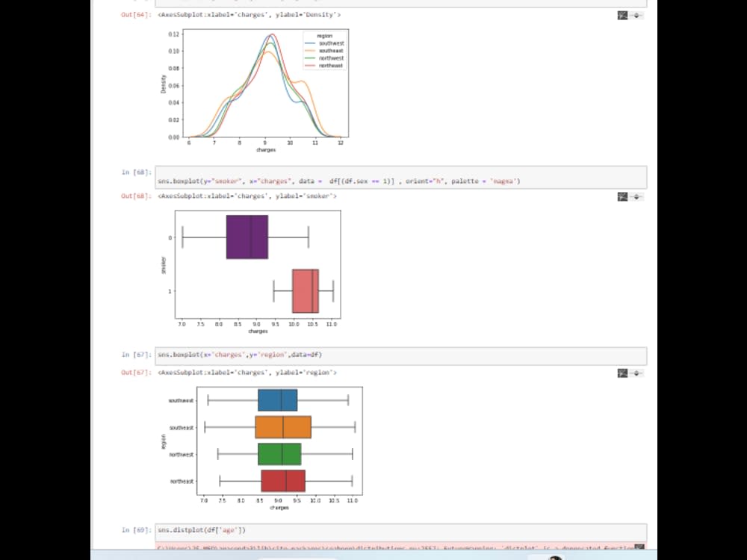
Task: Click the orange southeast box in region boxplot
Action: (283, 428)
